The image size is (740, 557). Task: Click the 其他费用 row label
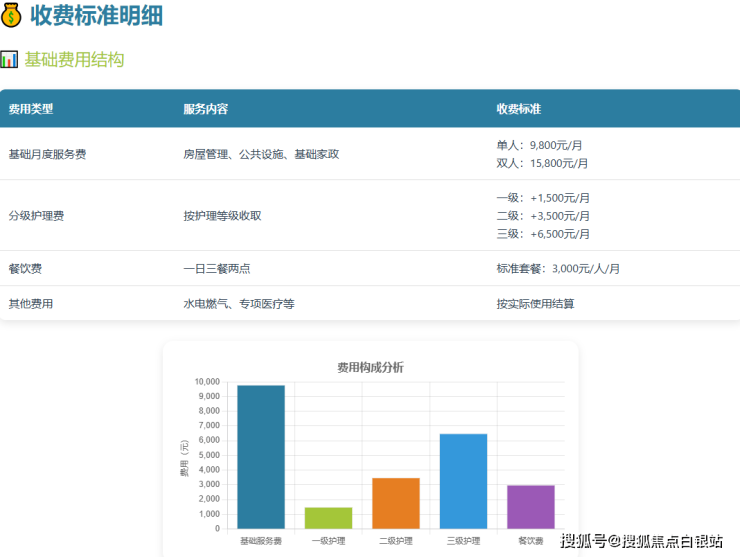pyautogui.click(x=31, y=303)
